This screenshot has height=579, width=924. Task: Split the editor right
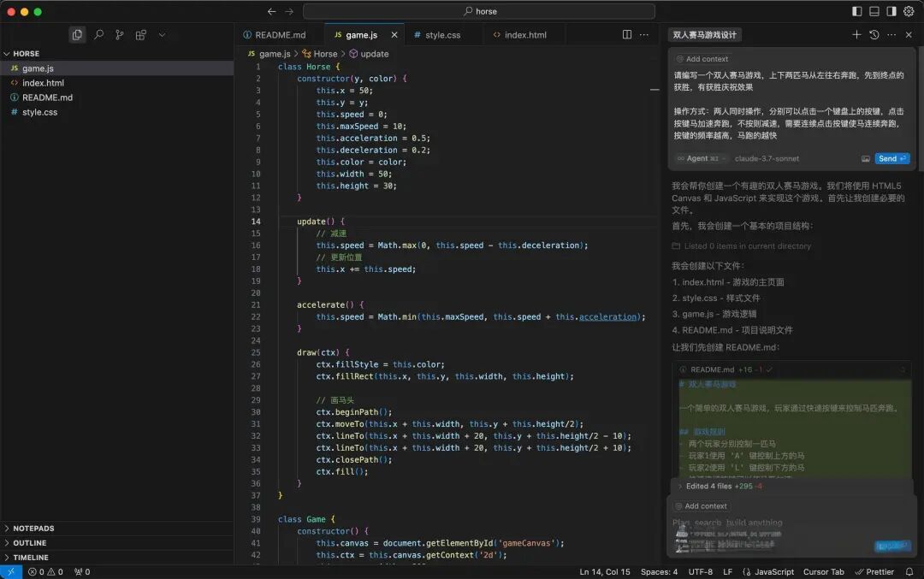pyautogui.click(x=627, y=35)
